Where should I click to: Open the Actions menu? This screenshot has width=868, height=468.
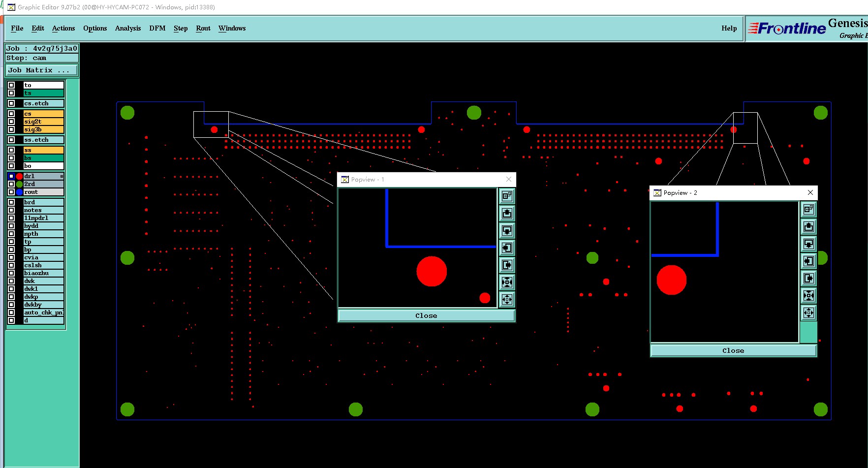point(63,28)
